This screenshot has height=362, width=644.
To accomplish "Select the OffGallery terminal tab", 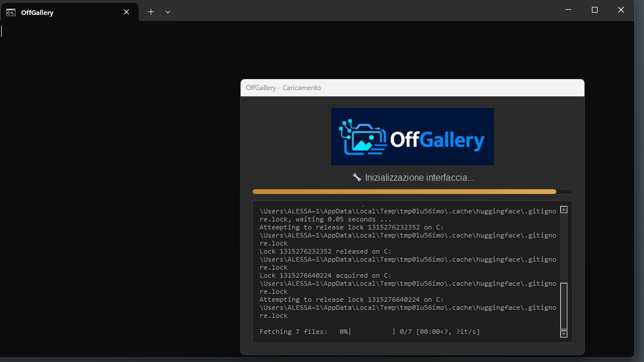I will point(69,12).
